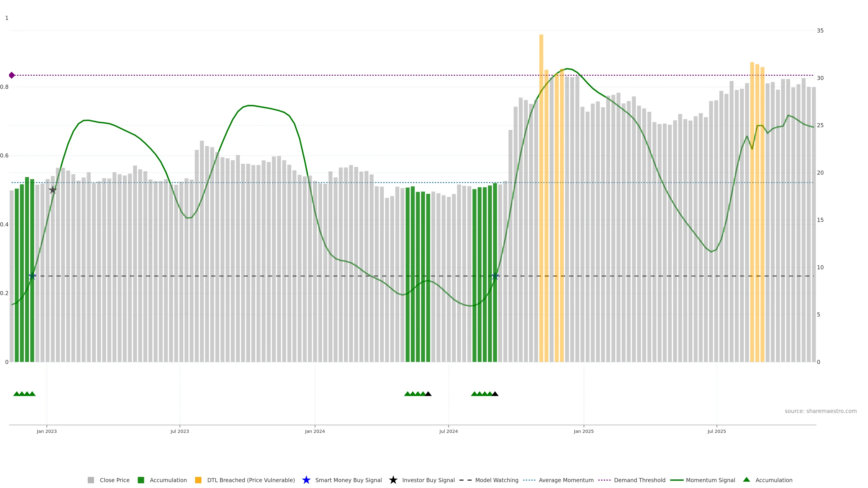
Task: Click the Jul 2023 x-axis label
Action: point(180,431)
